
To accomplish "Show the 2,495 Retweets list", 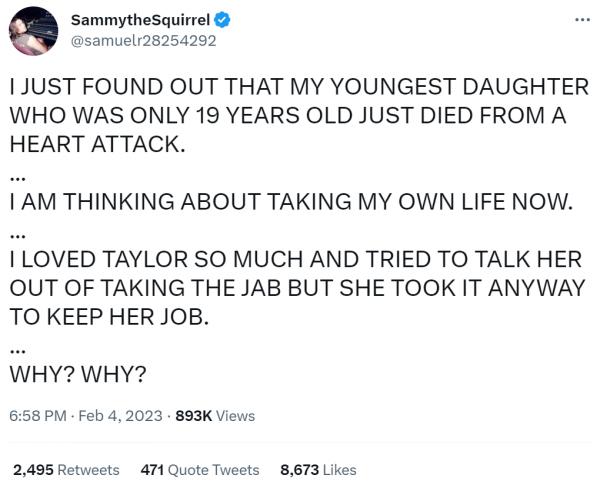I will click(x=66, y=469).
